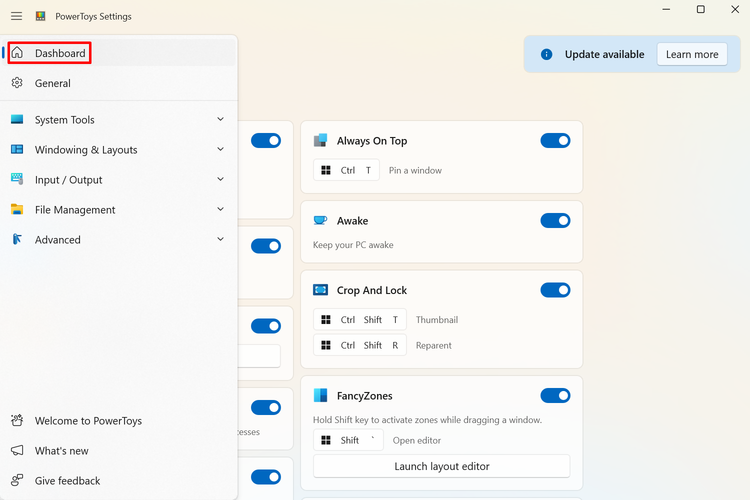Image resolution: width=750 pixels, height=500 pixels.
Task: Click the Always On Top module icon
Action: point(320,140)
